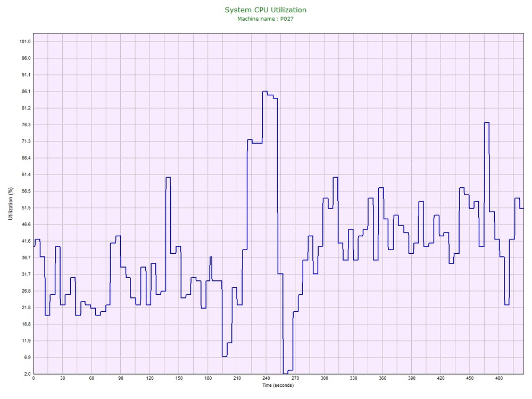The height and width of the screenshot is (399, 532).
Task: Click the 51.5 label on the utilization axis
Action: [x=25, y=208]
